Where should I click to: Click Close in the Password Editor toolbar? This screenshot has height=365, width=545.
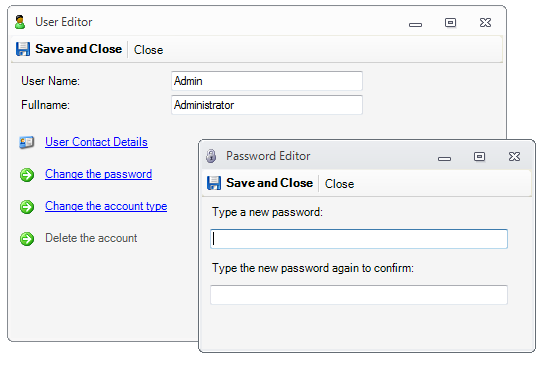[339, 184]
